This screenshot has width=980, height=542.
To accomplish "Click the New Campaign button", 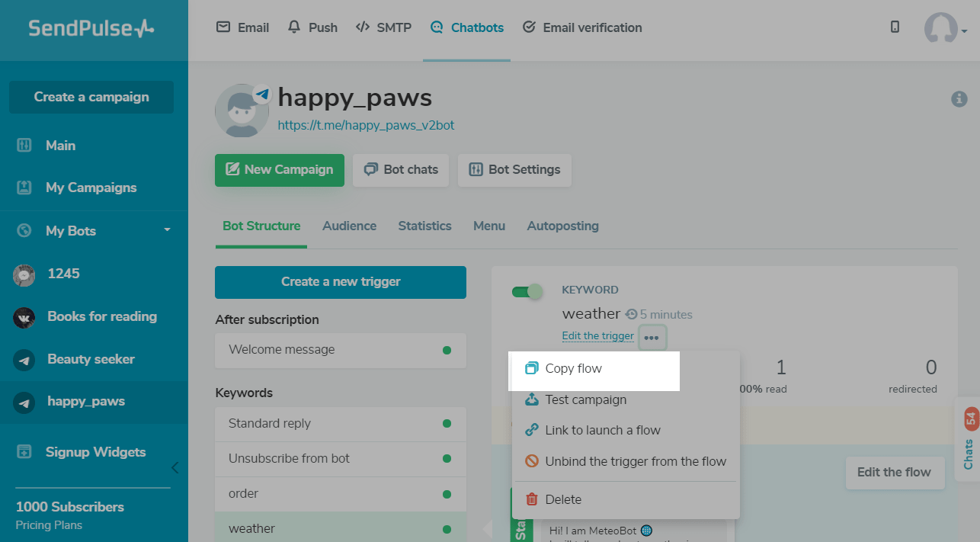I will click(280, 170).
